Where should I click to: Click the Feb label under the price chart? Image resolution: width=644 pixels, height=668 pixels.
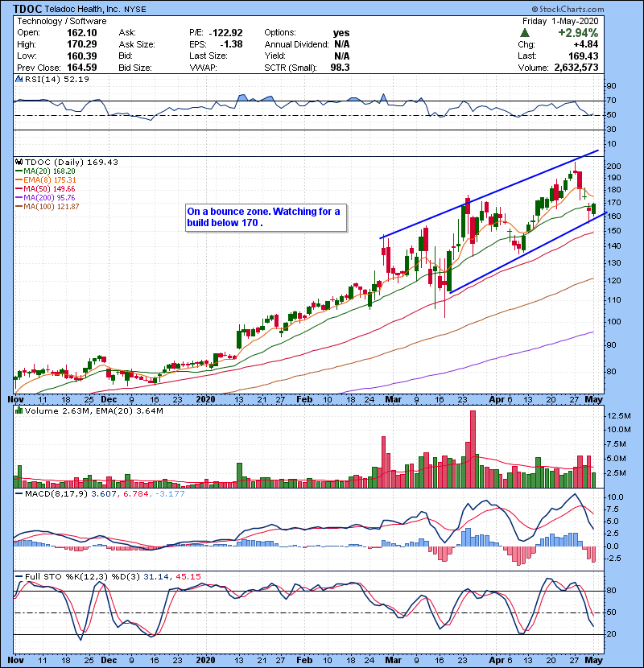coord(304,400)
